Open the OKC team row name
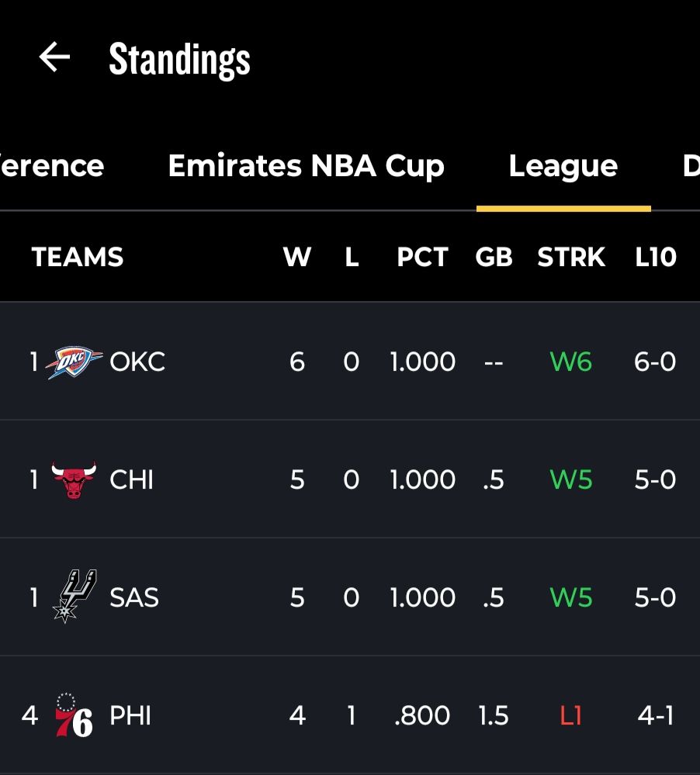 [x=137, y=362]
